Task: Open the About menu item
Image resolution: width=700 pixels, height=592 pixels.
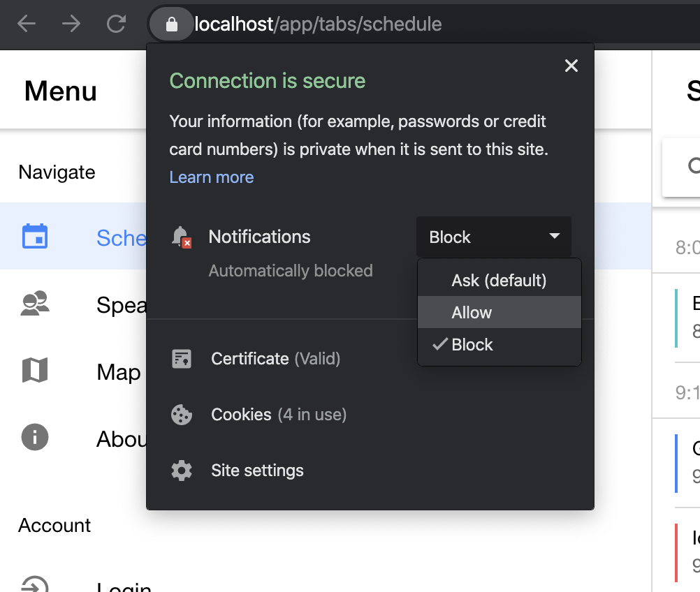Action: tap(73, 437)
